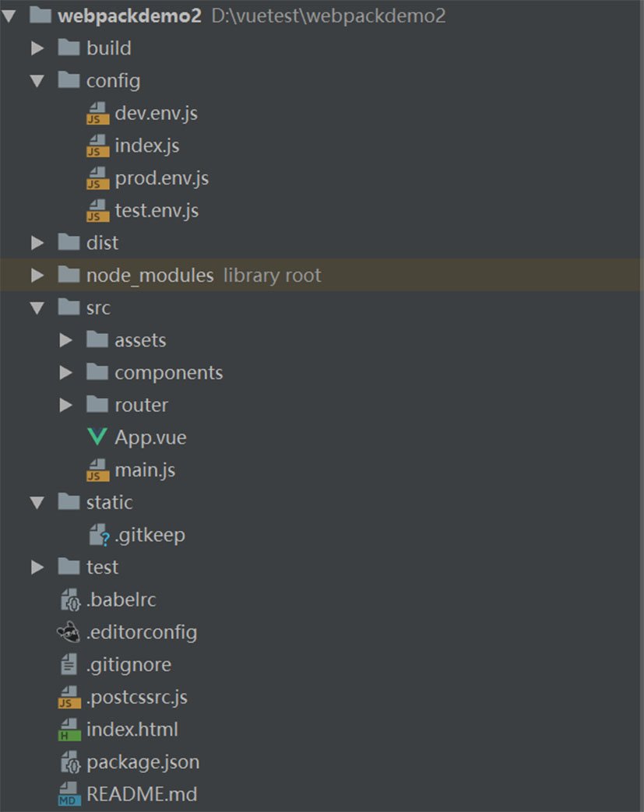Image resolution: width=644 pixels, height=812 pixels.
Task: Click the JS icon of config index.js
Action: [x=97, y=146]
